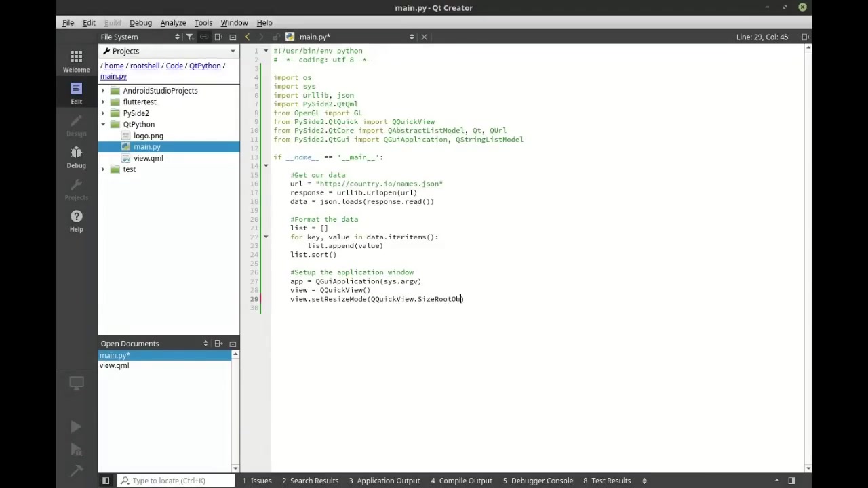Collapse the QtPython folder
This screenshot has width=868, height=488.
pyautogui.click(x=103, y=125)
